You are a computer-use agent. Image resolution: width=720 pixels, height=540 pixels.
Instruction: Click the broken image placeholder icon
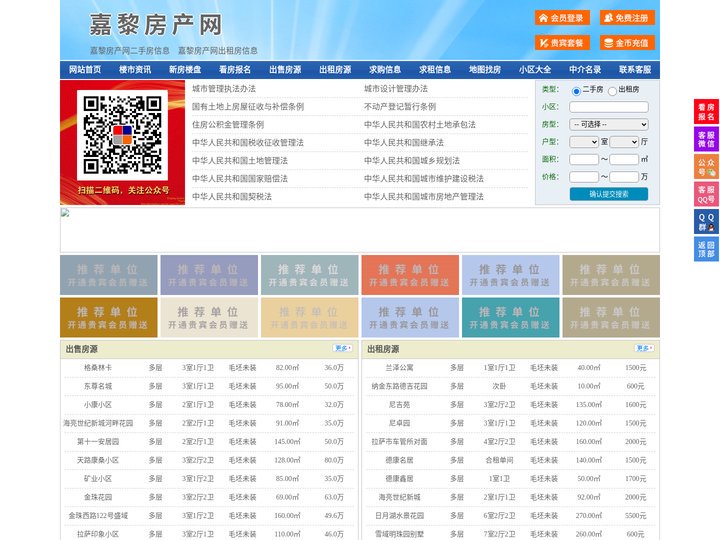point(65,213)
